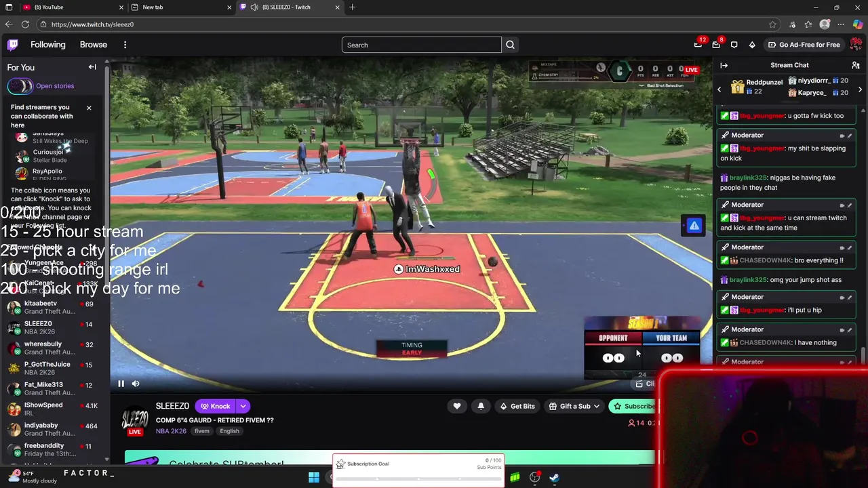Open the weather widget showing 54°F
Viewport: 868px width, 488px height.
[31, 477]
